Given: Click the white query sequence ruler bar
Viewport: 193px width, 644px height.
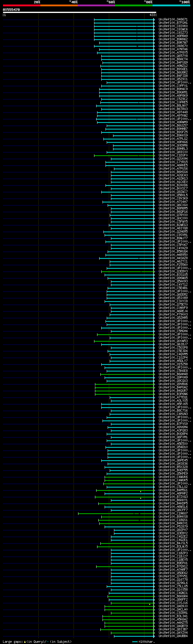Looking at the screenshot, I should [x=79, y=12].
